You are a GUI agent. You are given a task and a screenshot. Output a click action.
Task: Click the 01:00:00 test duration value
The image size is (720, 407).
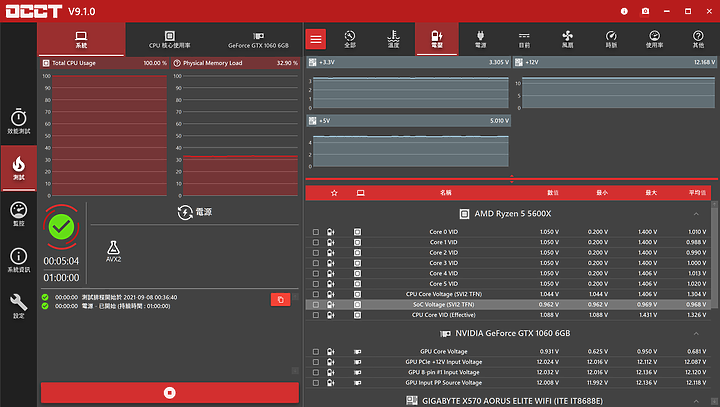point(61,277)
